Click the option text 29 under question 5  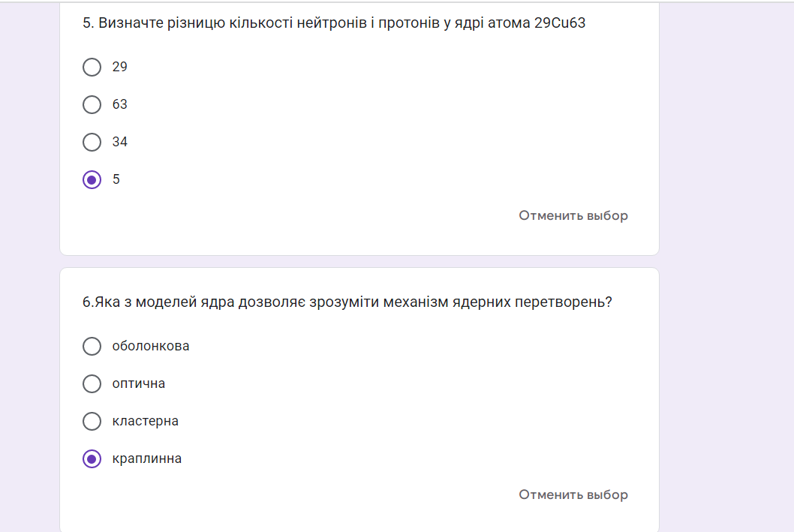[x=120, y=67]
